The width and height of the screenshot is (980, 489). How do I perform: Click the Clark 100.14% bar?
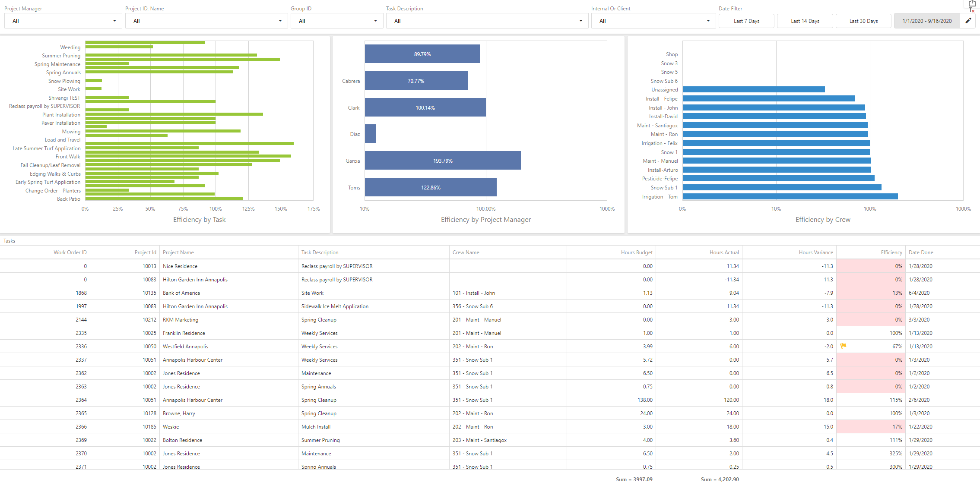pyautogui.click(x=425, y=107)
